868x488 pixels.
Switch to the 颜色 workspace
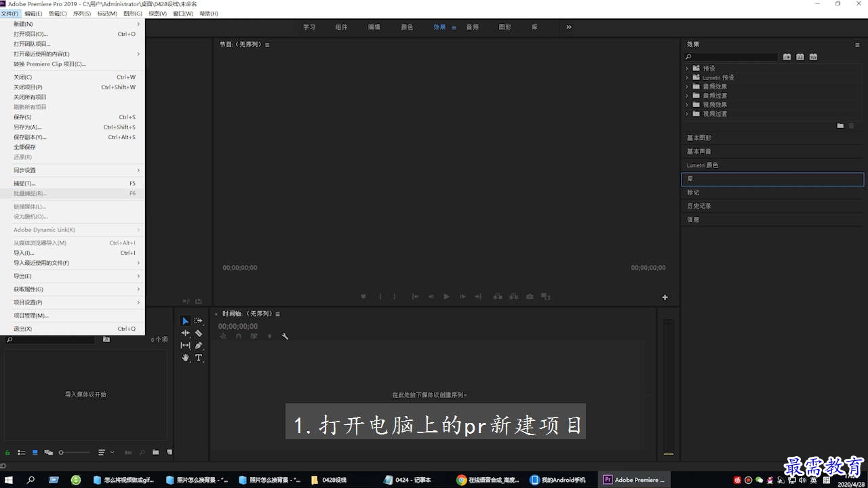407,27
